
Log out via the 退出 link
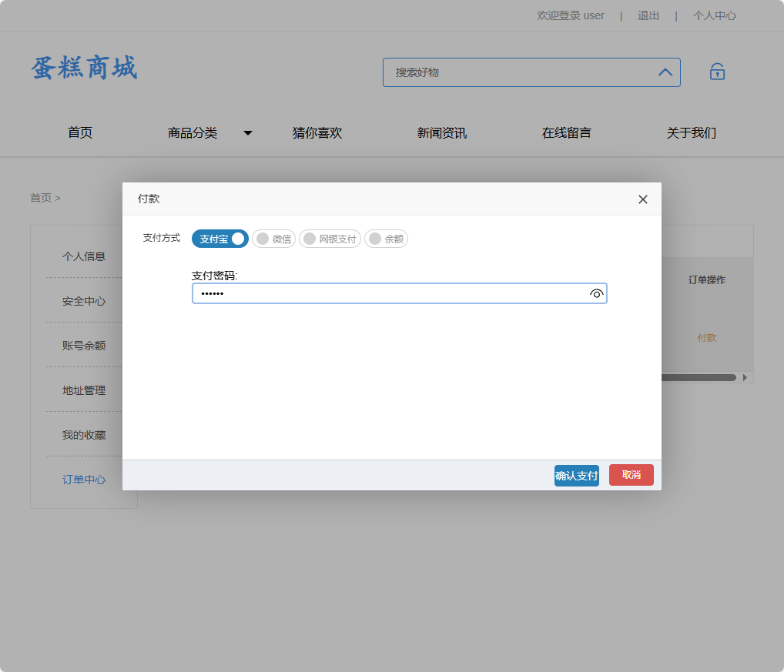tap(648, 15)
